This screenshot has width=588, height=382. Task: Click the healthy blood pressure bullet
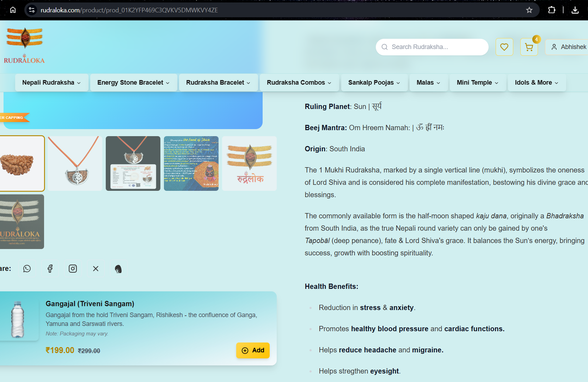pyautogui.click(x=411, y=329)
